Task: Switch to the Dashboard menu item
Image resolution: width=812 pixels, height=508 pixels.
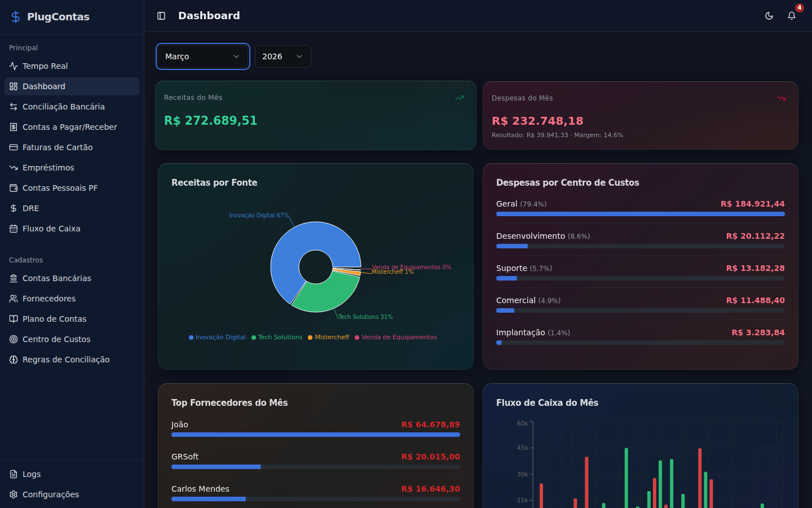Action: tap(45, 86)
